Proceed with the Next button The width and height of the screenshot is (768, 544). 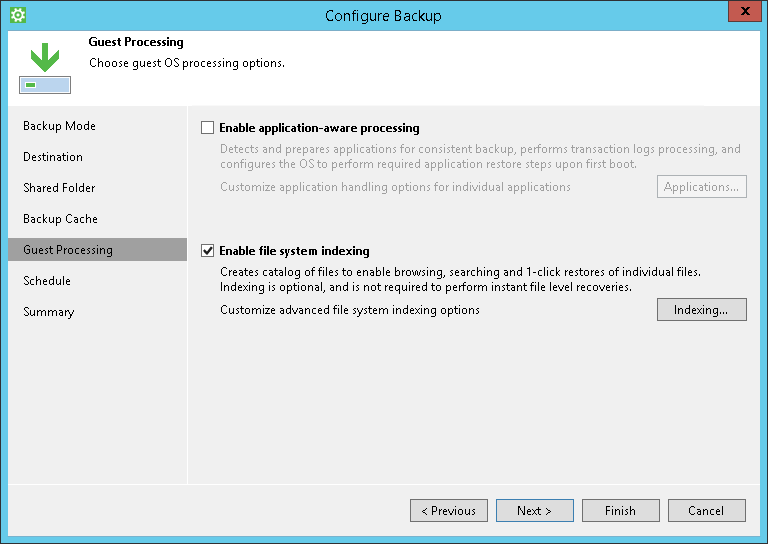click(535, 511)
